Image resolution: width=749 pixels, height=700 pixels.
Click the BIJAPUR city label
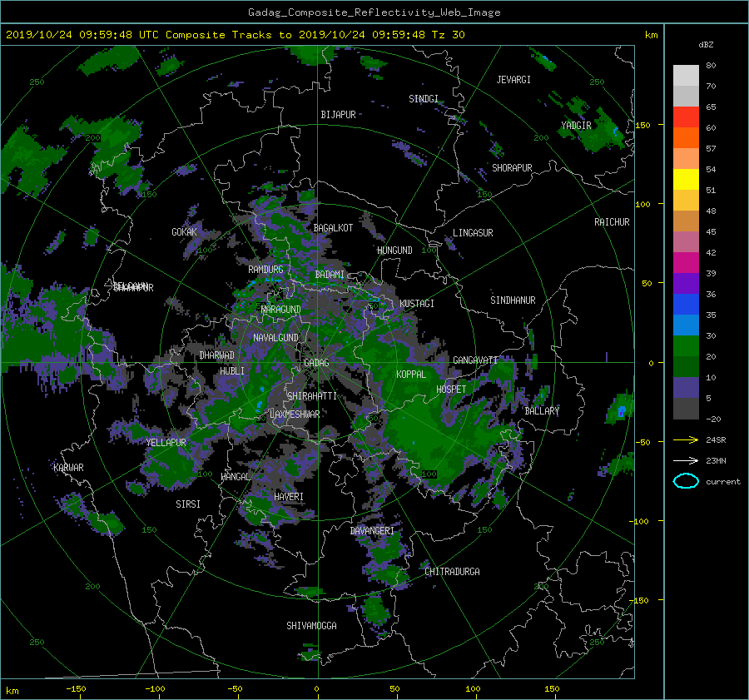[x=338, y=115]
